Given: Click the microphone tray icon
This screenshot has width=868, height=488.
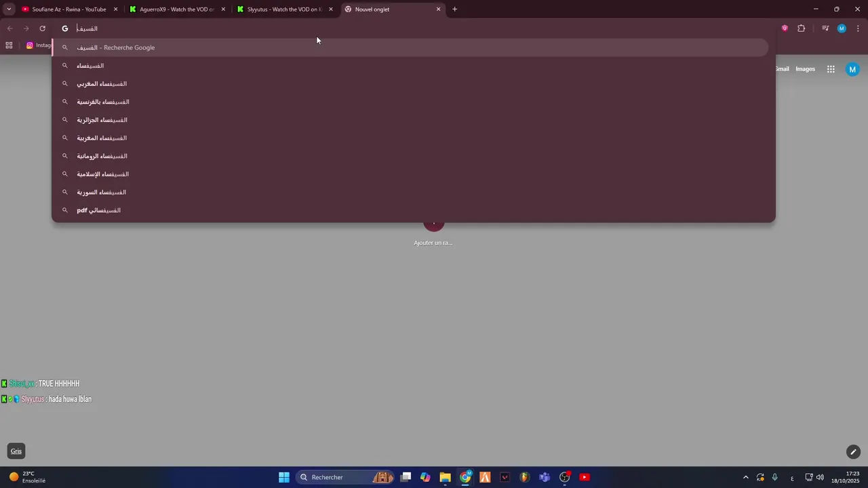Looking at the screenshot, I should pyautogui.click(x=775, y=477).
